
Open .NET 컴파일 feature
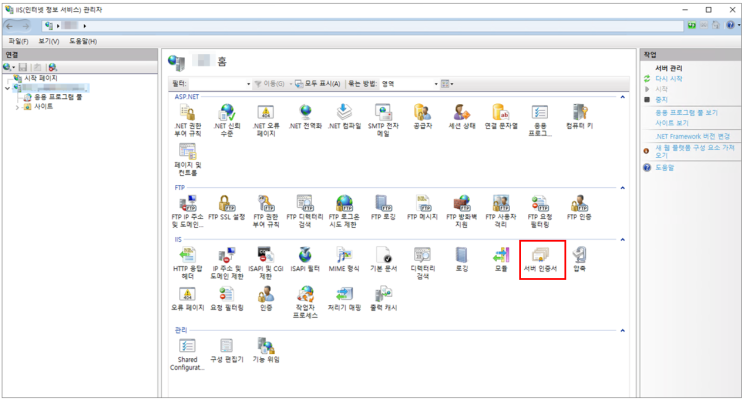pos(344,117)
